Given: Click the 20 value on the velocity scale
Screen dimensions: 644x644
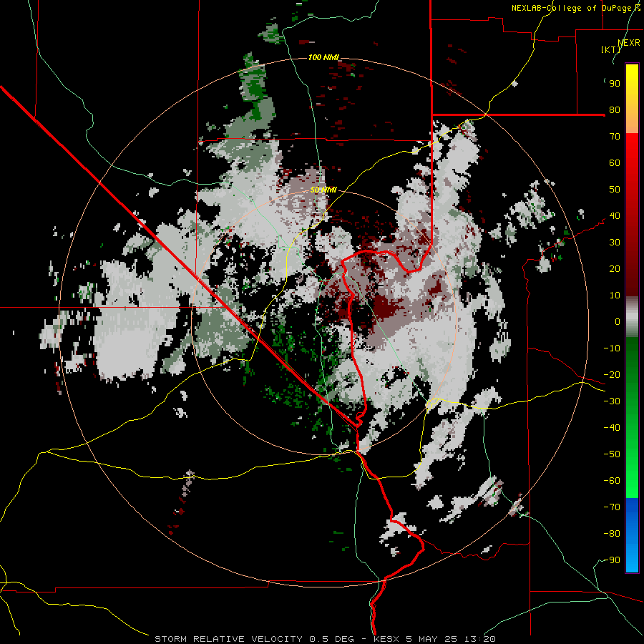Looking at the screenshot, I should 615,269.
